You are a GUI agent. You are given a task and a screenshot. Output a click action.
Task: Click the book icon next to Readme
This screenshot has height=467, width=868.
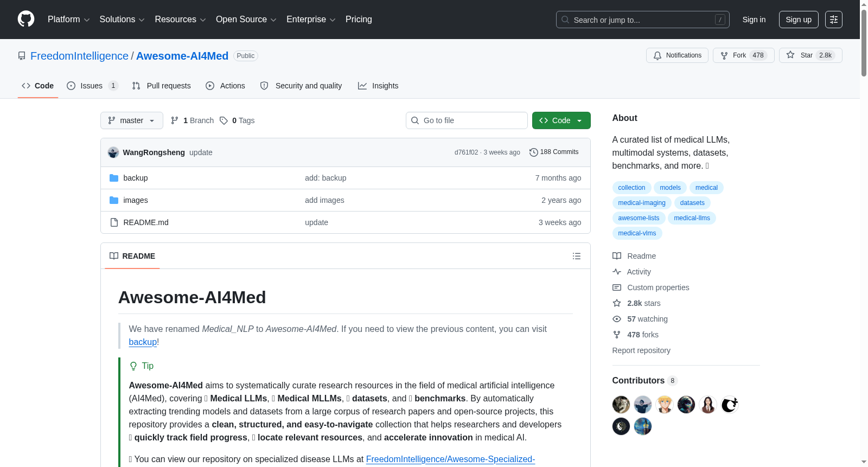click(617, 256)
